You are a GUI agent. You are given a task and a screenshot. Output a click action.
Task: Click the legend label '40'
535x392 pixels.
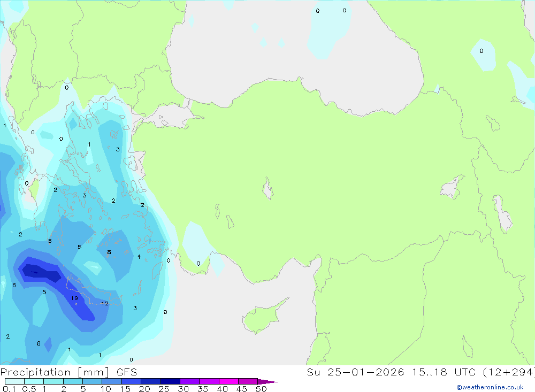223,389
